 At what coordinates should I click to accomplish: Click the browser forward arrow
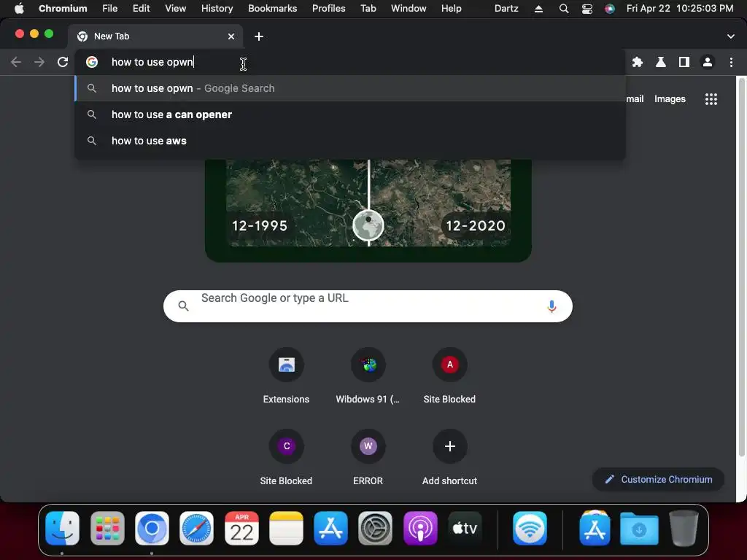(x=39, y=62)
